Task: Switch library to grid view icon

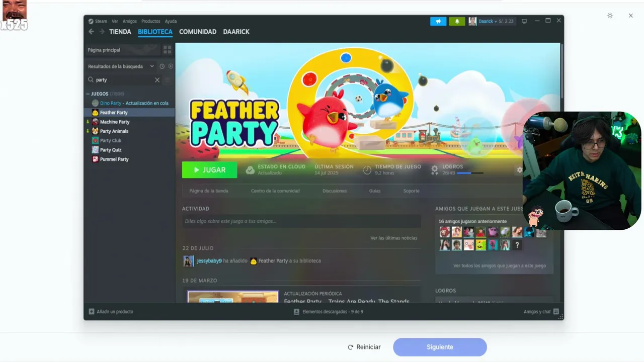Action: click(168, 50)
